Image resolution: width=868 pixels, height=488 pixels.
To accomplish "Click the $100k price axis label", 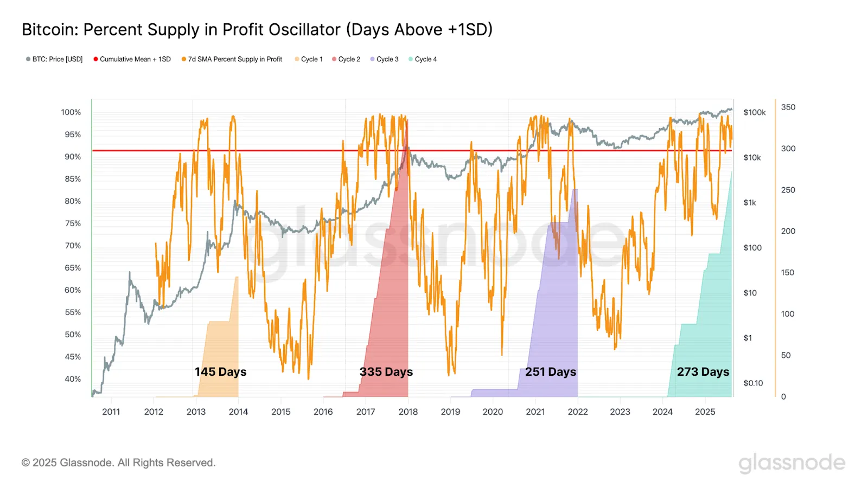I will 755,112.
